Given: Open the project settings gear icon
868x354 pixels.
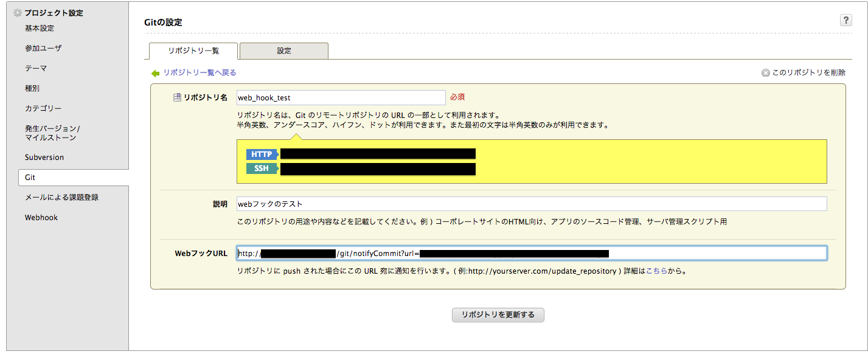Looking at the screenshot, I should 17,12.
